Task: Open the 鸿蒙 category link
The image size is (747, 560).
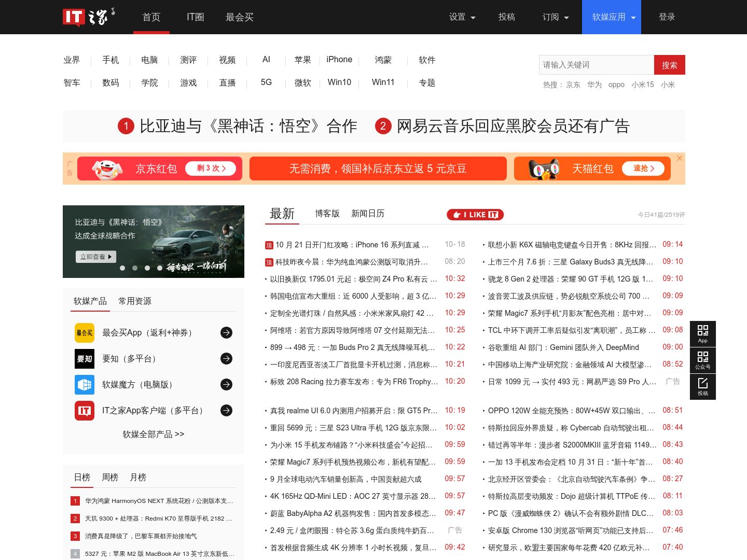Action: click(x=383, y=60)
